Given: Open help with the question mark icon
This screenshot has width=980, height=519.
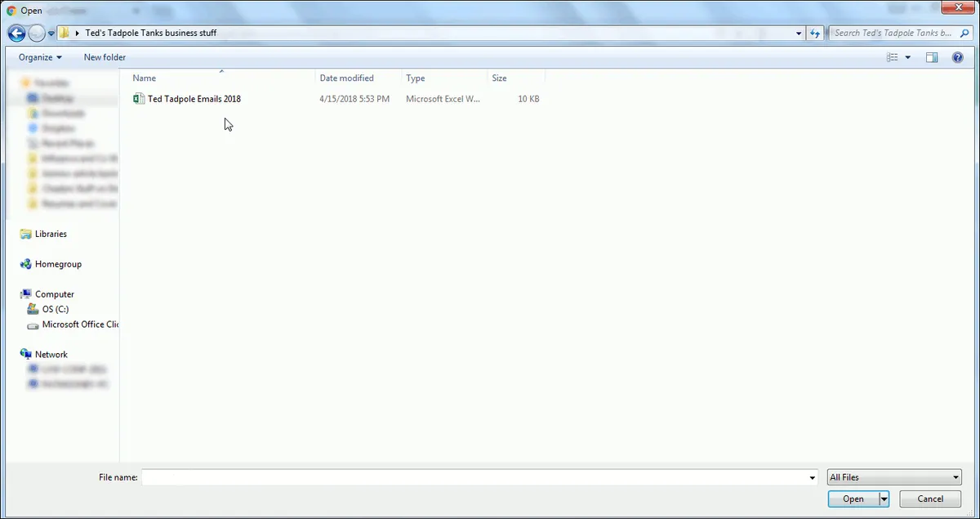Looking at the screenshot, I should tap(958, 57).
